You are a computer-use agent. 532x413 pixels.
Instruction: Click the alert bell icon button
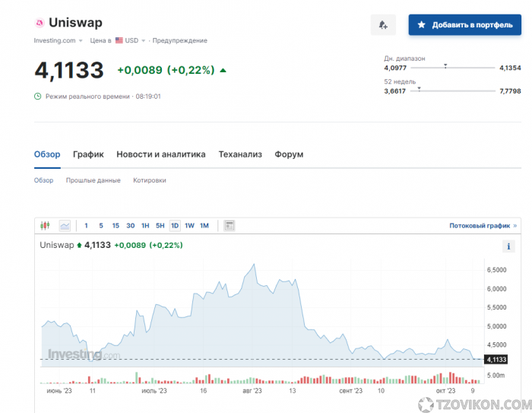pyautogui.click(x=383, y=25)
